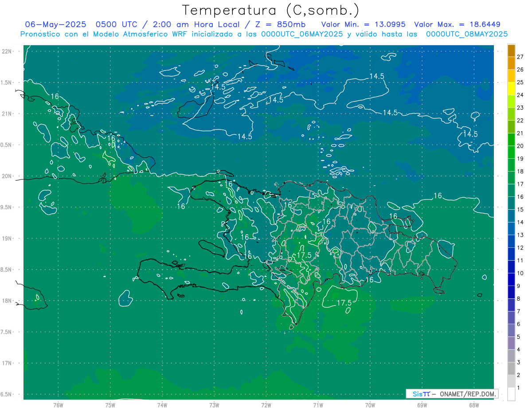The width and height of the screenshot is (532, 411).
Task: Click legend scale value '8'
Action: (x=519, y=298)
